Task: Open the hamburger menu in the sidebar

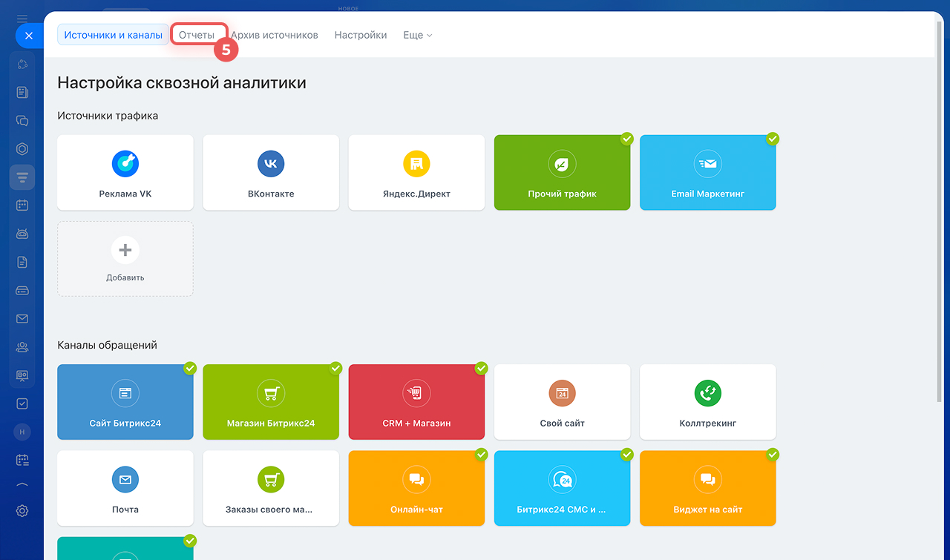Action: 22,18
